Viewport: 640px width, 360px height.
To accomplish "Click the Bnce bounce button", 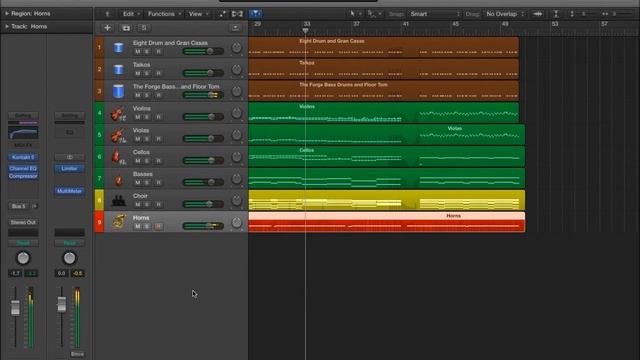I will coord(77,354).
